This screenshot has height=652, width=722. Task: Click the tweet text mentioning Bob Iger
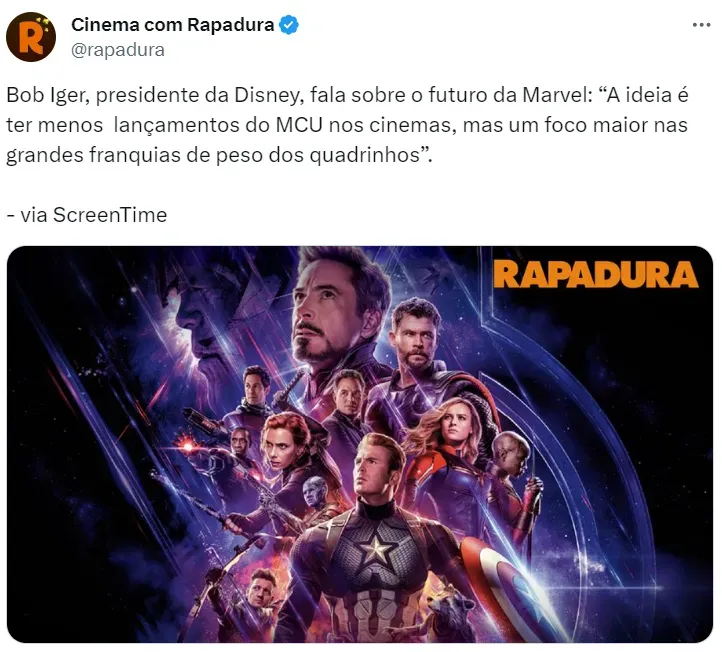[348, 125]
